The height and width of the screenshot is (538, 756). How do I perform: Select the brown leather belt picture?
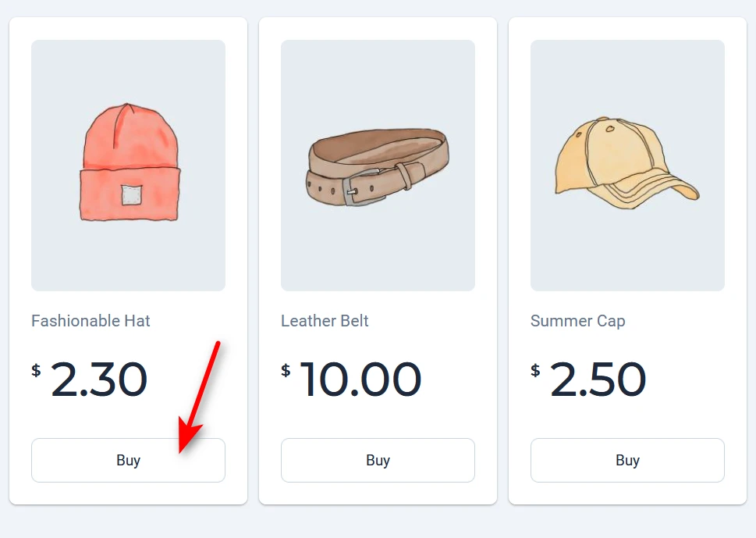[x=378, y=166]
